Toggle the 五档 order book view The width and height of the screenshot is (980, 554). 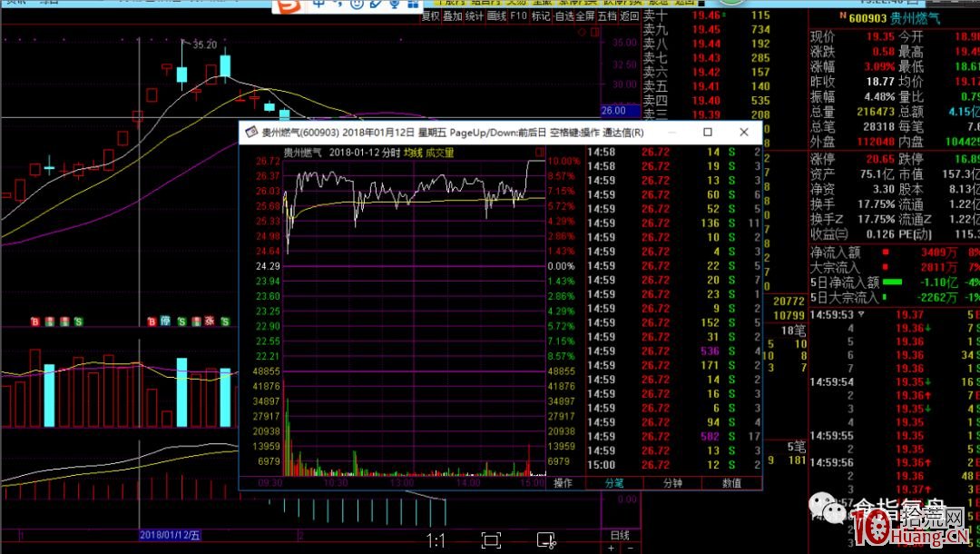coord(607,15)
